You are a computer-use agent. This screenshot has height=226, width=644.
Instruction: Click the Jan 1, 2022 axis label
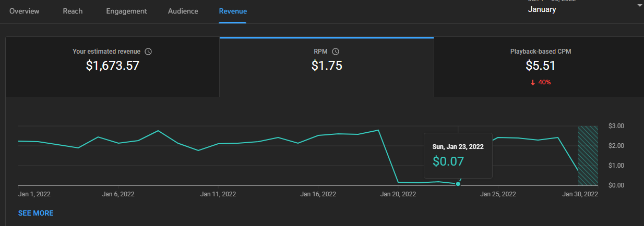34,194
